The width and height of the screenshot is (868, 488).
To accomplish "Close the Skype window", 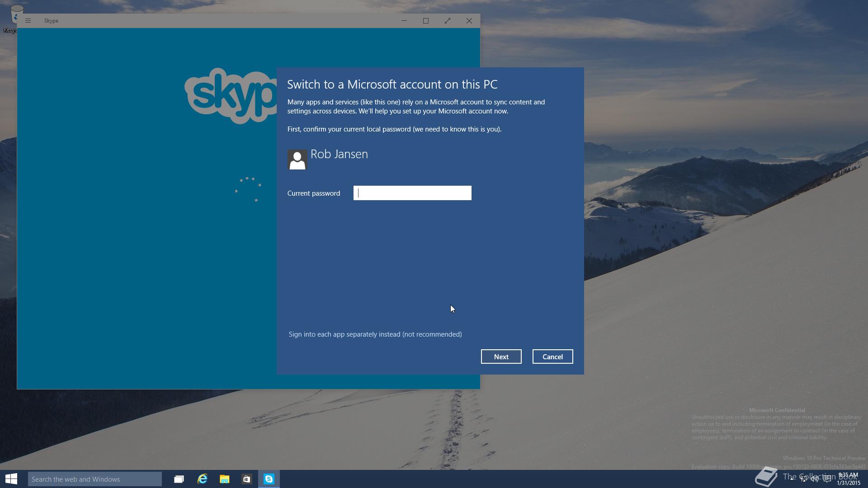I will [469, 21].
